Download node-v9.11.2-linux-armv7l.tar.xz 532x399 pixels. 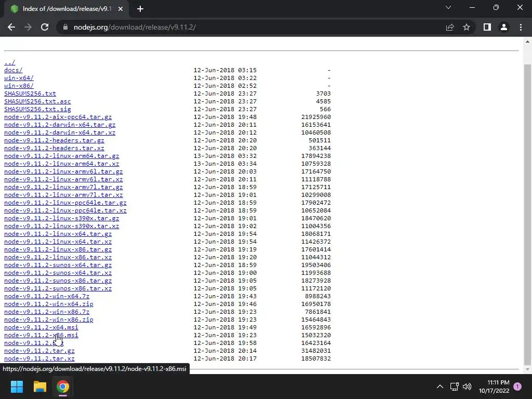pos(63,195)
